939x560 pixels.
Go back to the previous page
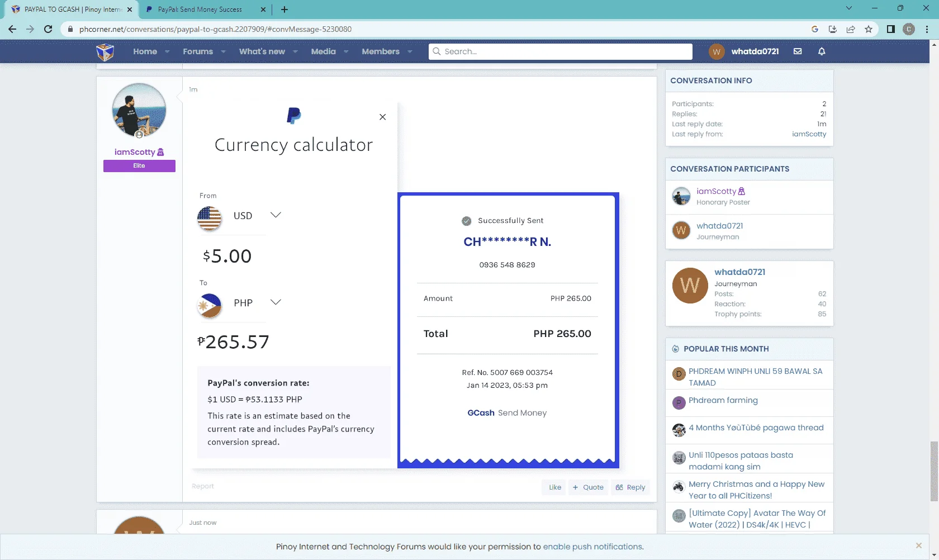tap(12, 29)
